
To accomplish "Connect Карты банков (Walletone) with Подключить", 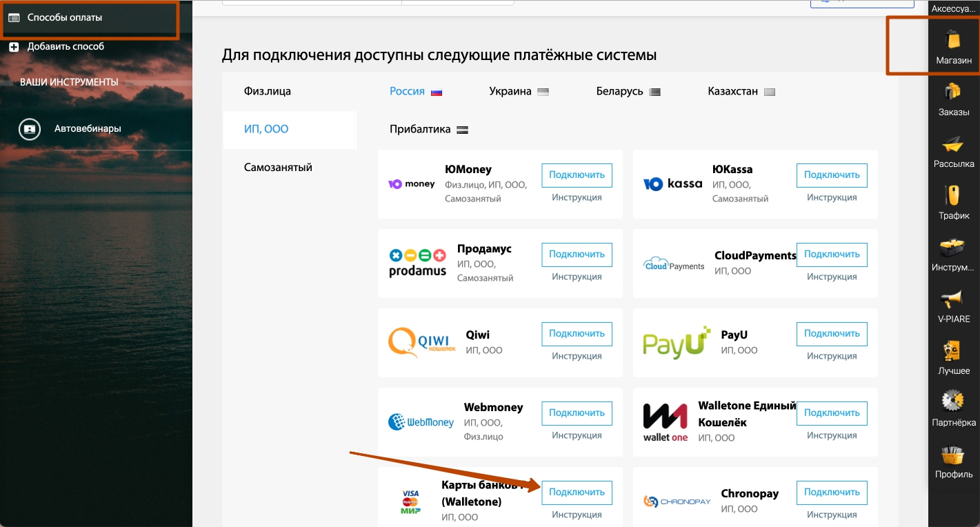I will pyautogui.click(x=577, y=493).
